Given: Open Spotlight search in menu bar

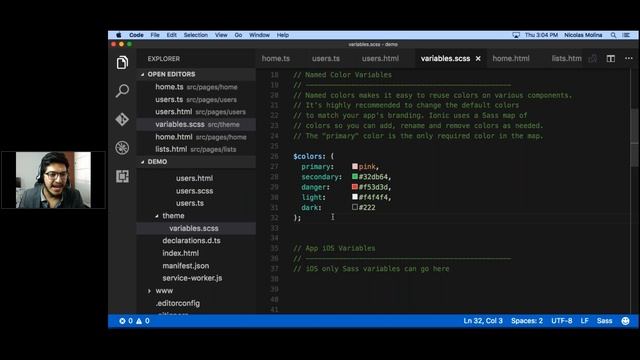Looking at the screenshot, I should (613, 35).
